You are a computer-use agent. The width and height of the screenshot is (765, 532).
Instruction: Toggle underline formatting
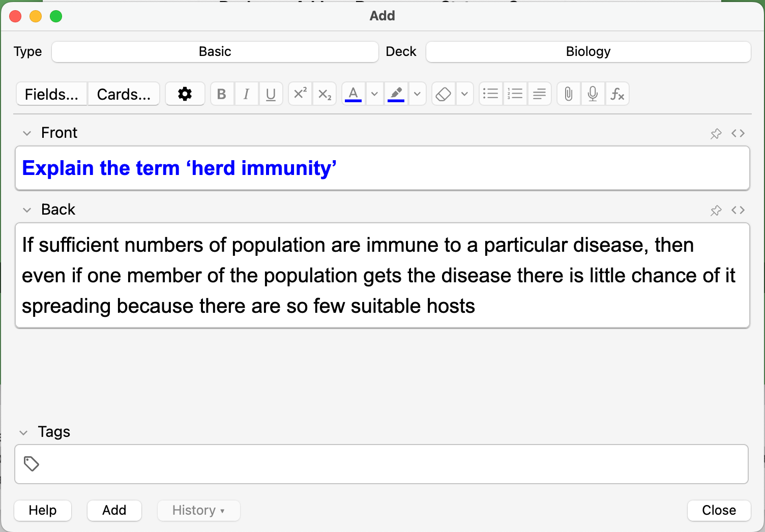click(271, 94)
